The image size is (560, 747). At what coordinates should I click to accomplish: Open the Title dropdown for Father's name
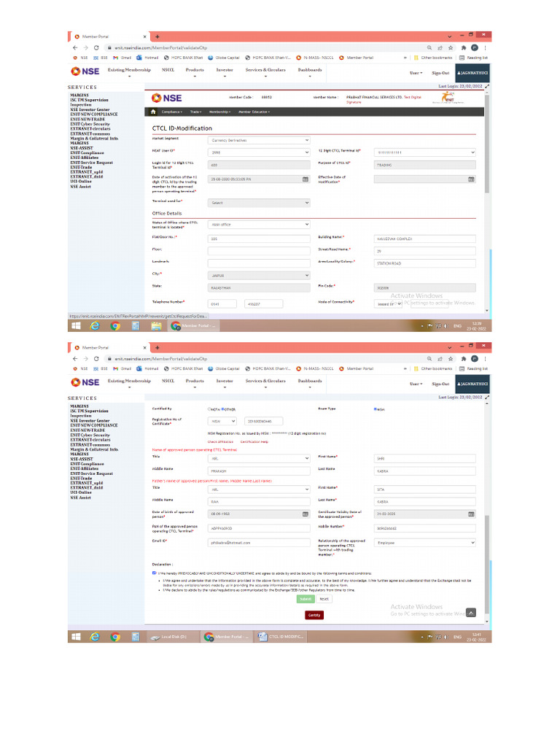(x=259, y=489)
